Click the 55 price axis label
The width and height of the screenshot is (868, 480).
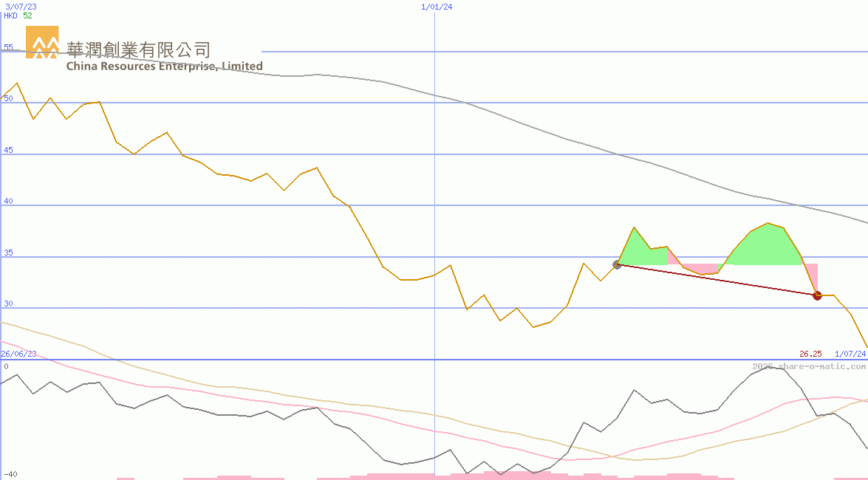tap(8, 47)
